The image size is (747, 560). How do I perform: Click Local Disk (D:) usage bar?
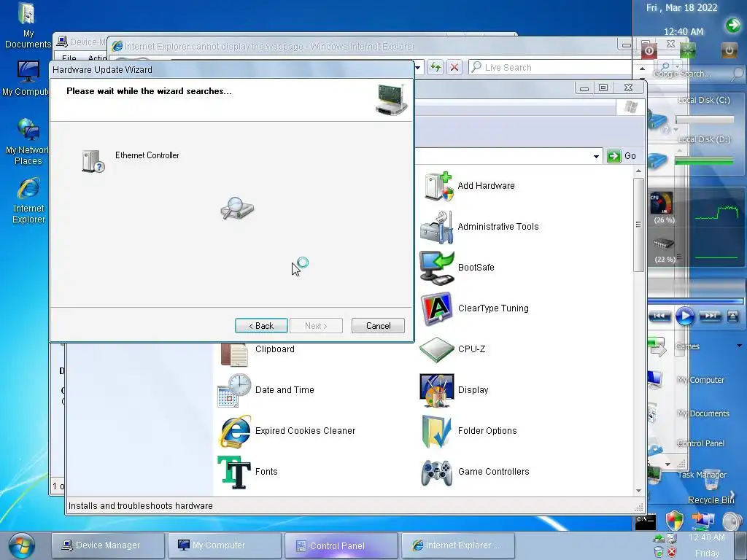point(704,161)
